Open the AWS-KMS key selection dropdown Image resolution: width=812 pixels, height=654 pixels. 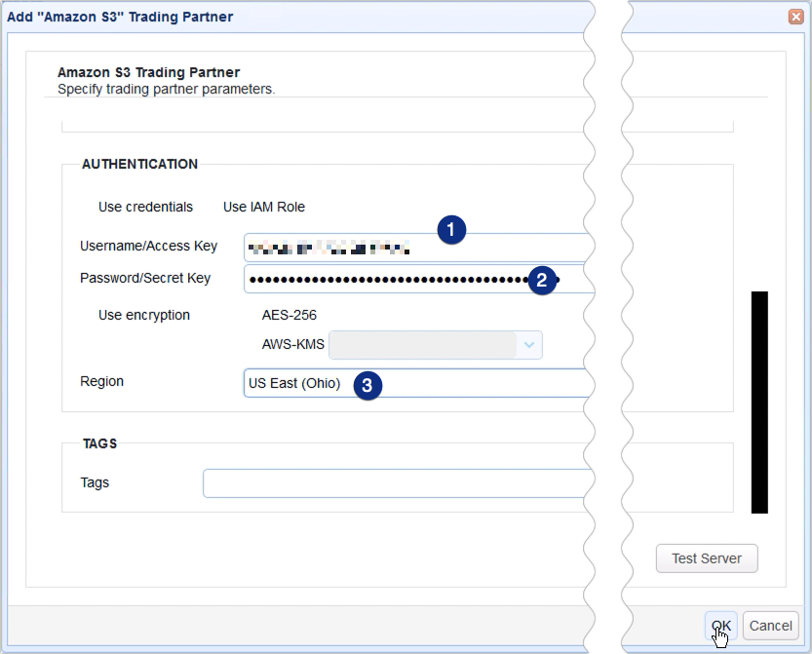coord(436,345)
